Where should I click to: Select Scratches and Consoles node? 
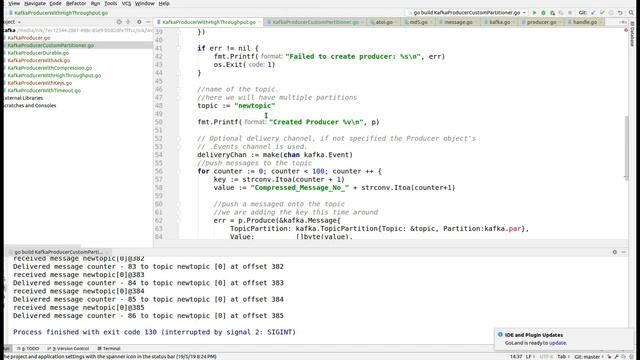[x=29, y=105]
